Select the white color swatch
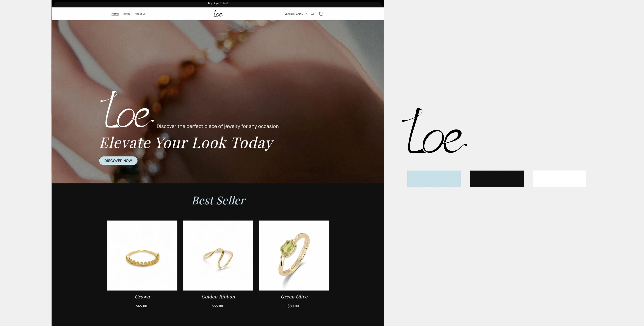The height and width of the screenshot is (326, 644). tap(559, 179)
